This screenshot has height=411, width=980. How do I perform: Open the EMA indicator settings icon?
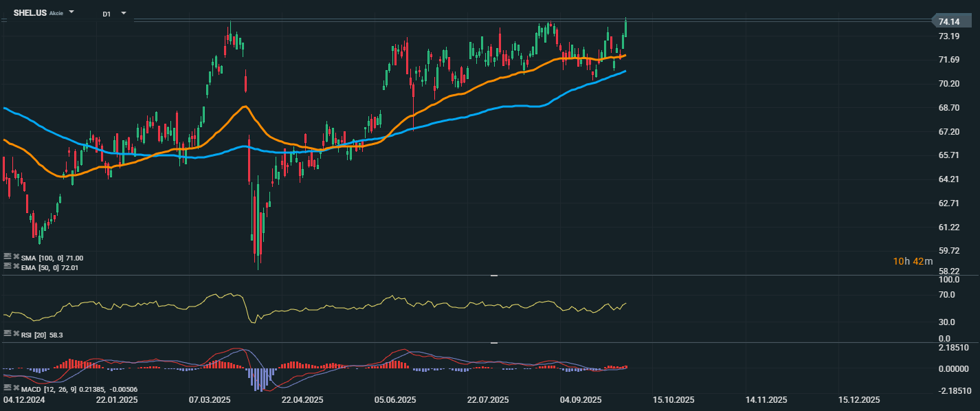8,267
